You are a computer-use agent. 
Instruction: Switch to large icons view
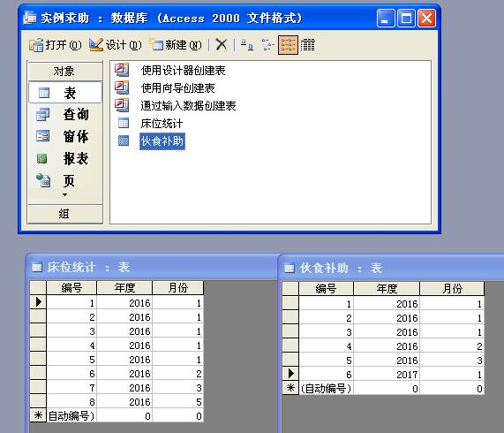point(247,45)
